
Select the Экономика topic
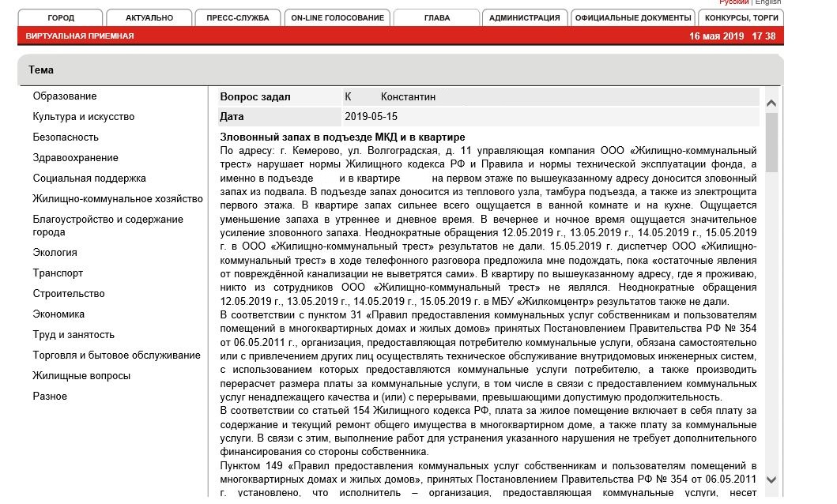[x=58, y=314]
